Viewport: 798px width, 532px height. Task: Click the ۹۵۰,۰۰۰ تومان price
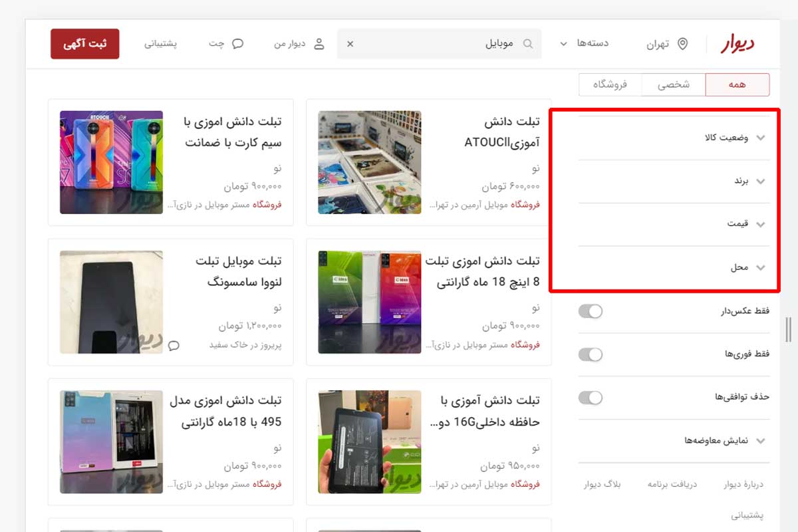(x=511, y=466)
